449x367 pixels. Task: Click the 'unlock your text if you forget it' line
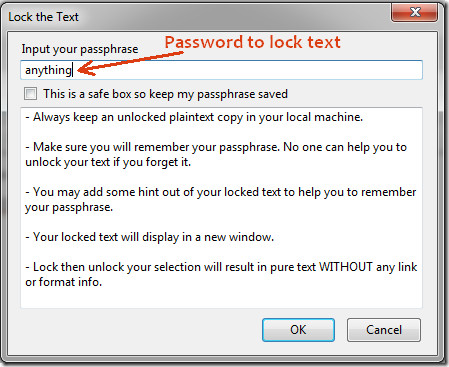(x=108, y=162)
